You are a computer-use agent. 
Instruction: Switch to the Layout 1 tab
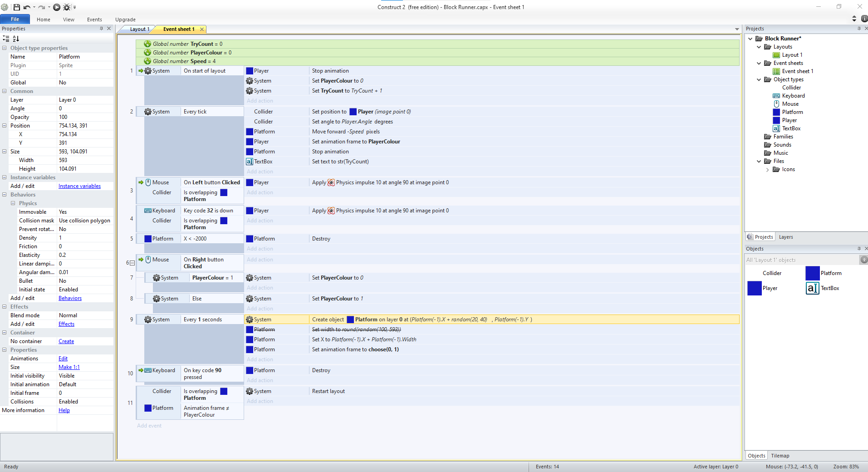[139, 29]
